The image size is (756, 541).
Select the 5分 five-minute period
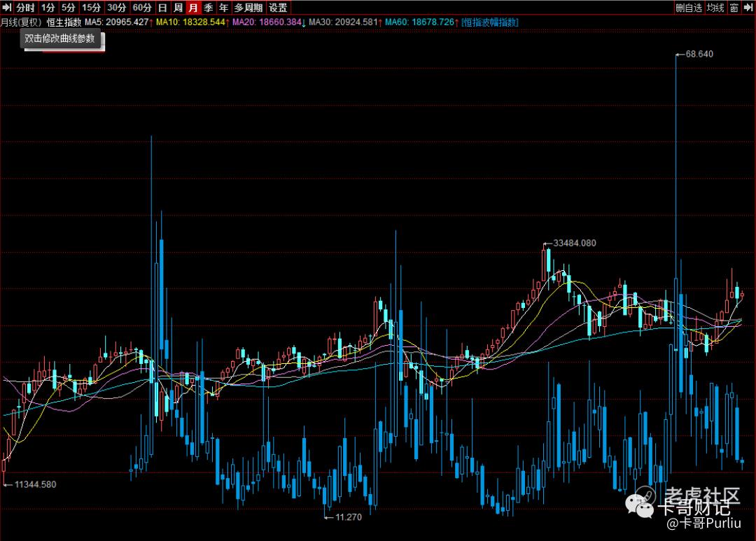tap(69, 7)
